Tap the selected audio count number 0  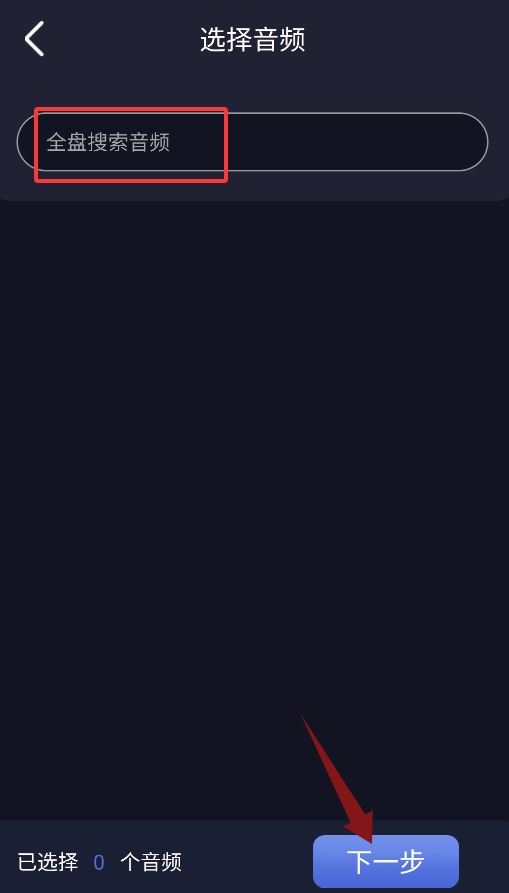tap(99, 863)
